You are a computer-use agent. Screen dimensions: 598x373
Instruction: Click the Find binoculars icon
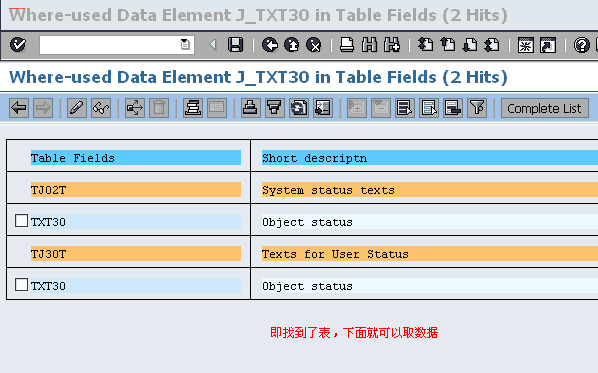(369, 45)
